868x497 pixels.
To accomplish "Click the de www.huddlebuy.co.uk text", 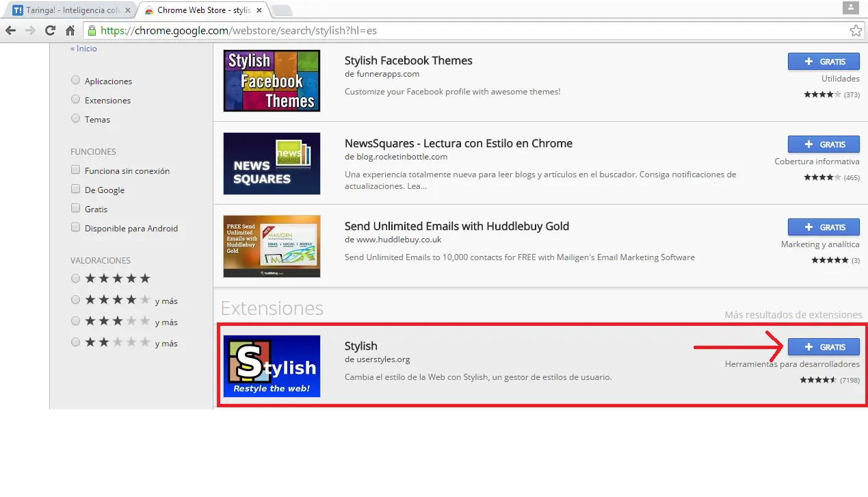I will 393,240.
